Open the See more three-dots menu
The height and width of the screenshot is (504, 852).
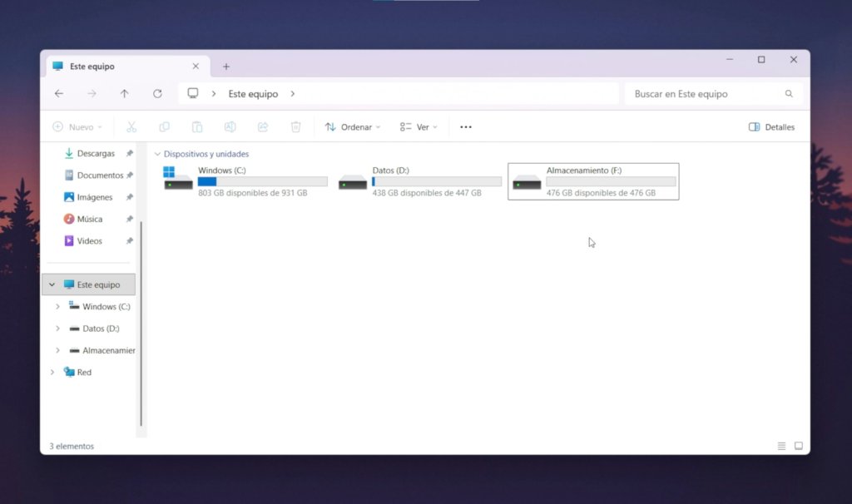click(x=466, y=127)
